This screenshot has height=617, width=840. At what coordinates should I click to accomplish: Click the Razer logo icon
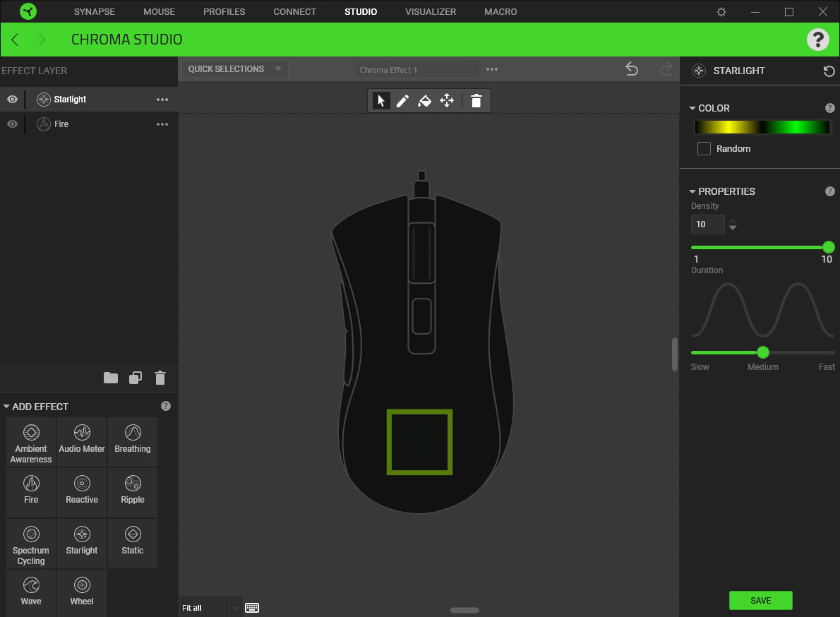[x=28, y=11]
